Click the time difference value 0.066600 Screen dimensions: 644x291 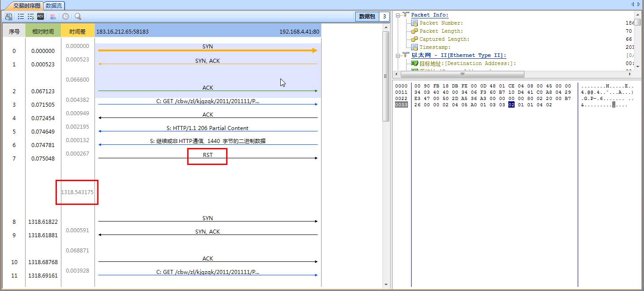77,79
